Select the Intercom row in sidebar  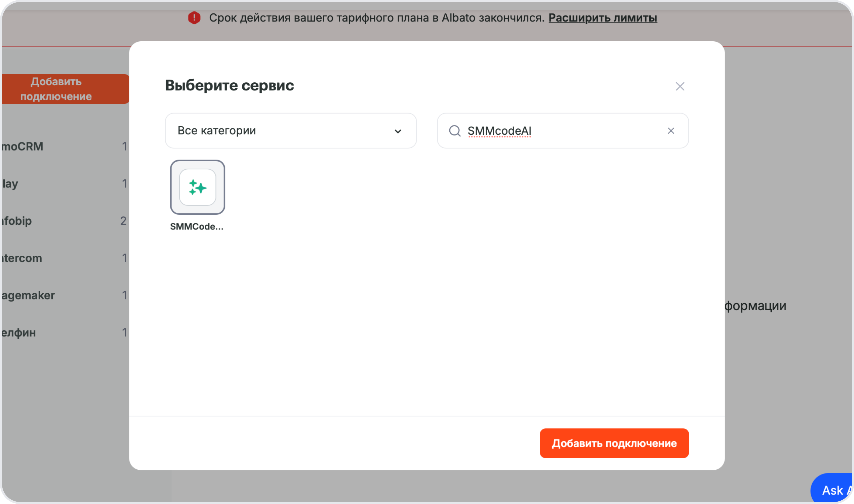[65, 258]
